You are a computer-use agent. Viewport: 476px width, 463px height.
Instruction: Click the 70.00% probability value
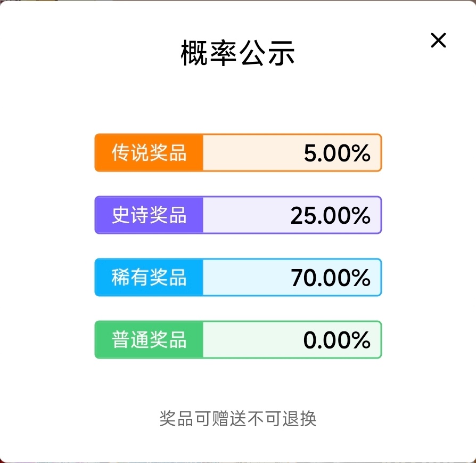pos(330,278)
